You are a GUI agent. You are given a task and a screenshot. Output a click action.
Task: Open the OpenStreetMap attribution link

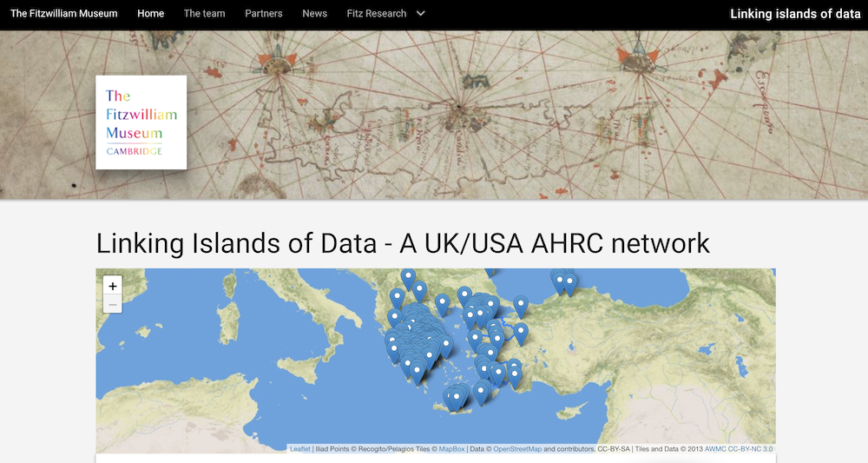517,449
